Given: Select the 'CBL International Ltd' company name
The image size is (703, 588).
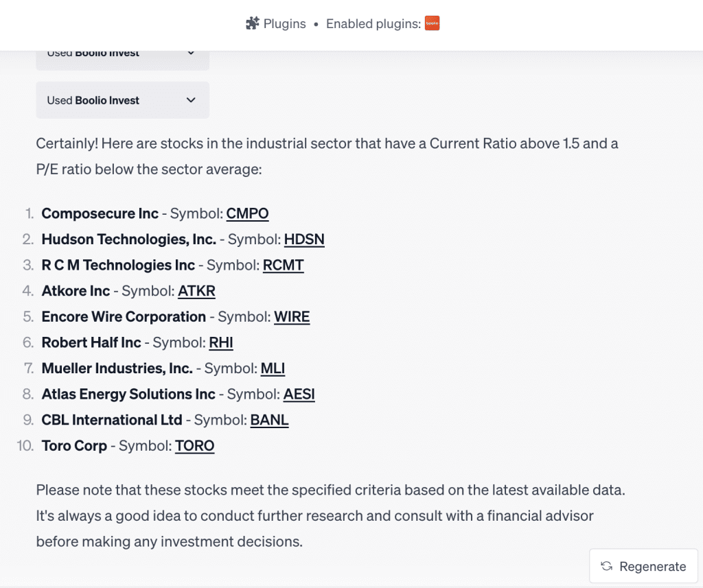Looking at the screenshot, I should 112,420.
